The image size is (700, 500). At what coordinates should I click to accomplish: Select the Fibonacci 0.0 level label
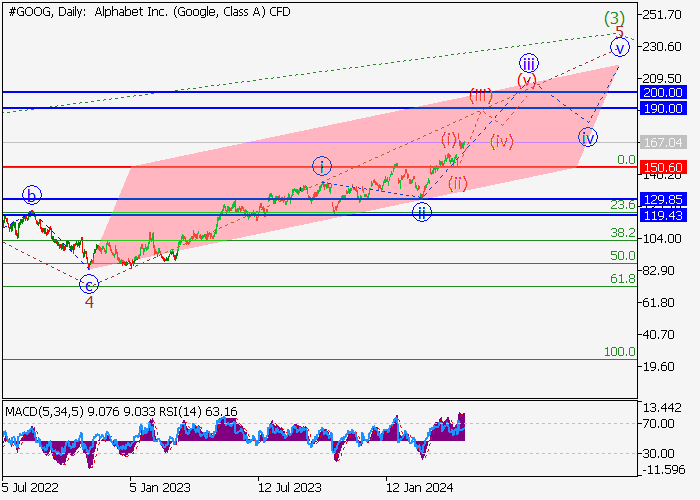(x=626, y=160)
